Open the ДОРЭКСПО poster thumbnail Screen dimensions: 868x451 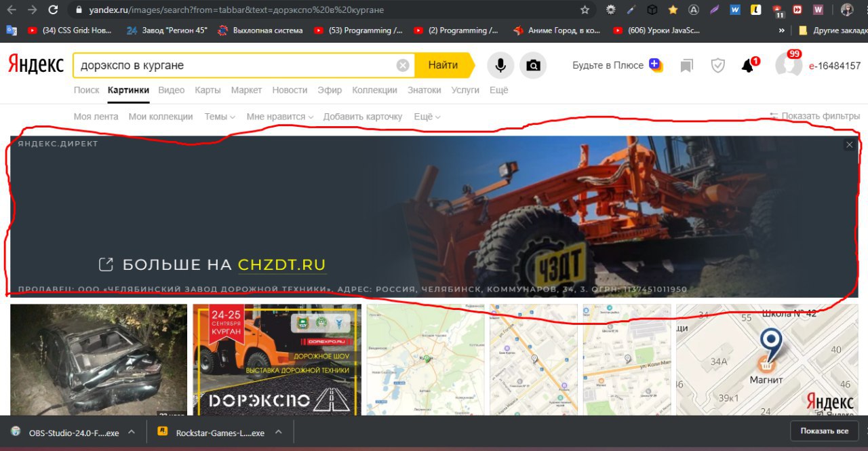pyautogui.click(x=277, y=359)
